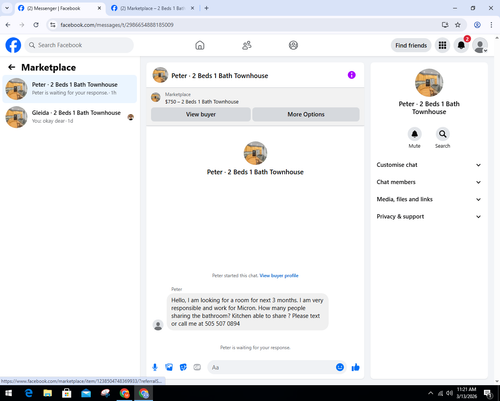Go back with browser back arrow
Viewport: 500px width, 401px height.
click(8, 25)
